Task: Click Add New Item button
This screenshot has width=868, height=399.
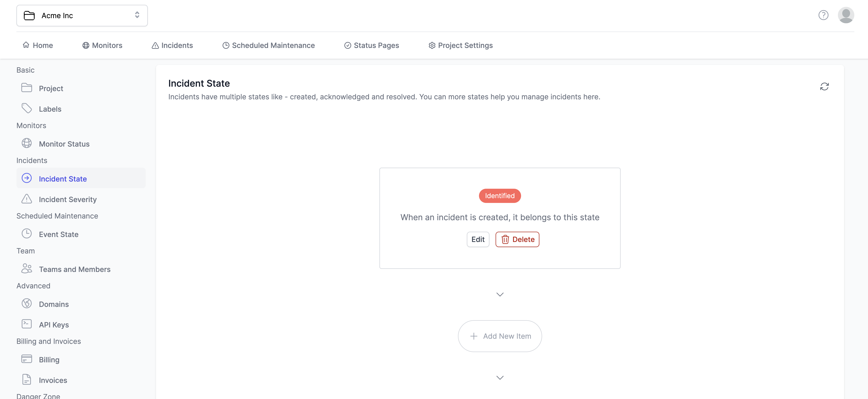Action: (500, 336)
